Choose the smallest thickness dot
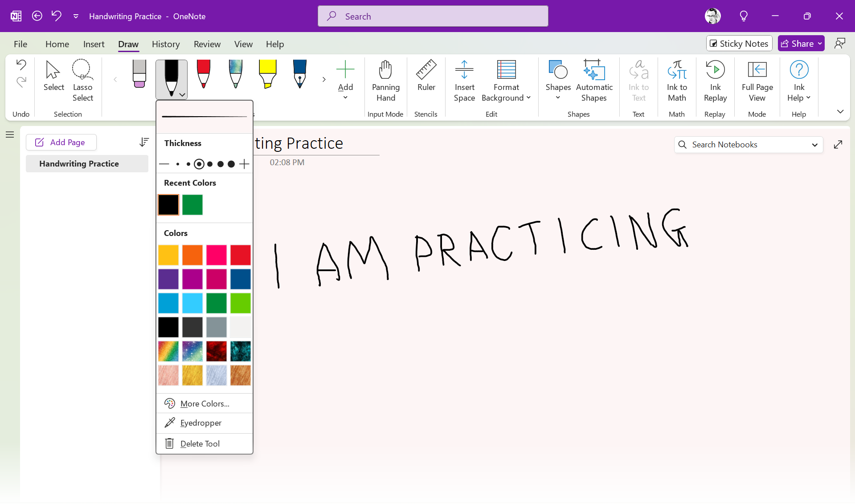Image resolution: width=855 pixels, height=504 pixels. (x=178, y=164)
